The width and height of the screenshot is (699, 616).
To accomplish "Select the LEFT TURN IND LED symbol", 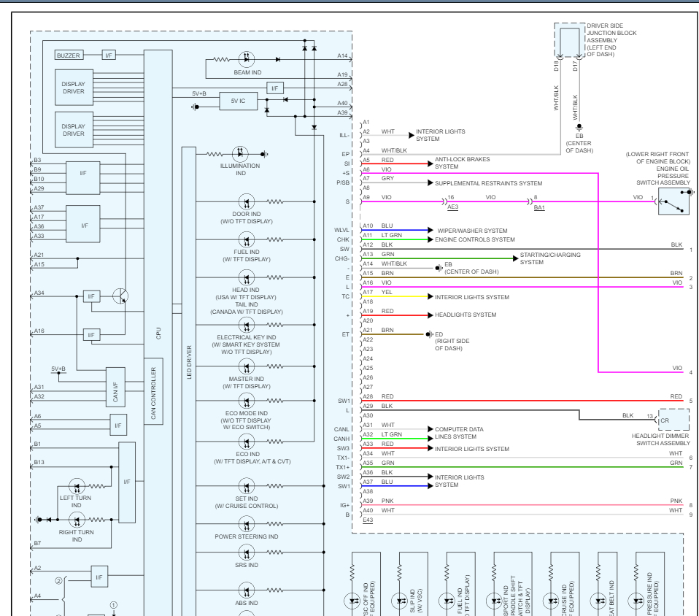I will pos(77,486).
